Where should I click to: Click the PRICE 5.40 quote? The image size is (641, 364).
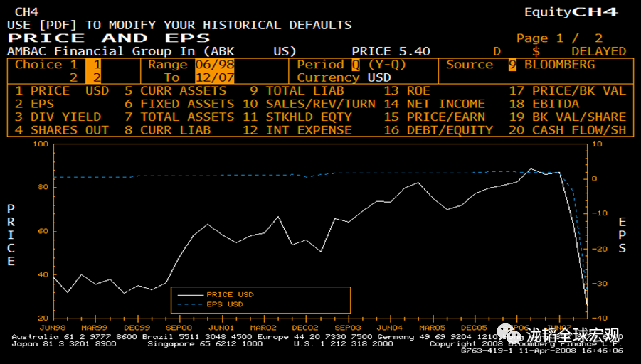(x=391, y=51)
